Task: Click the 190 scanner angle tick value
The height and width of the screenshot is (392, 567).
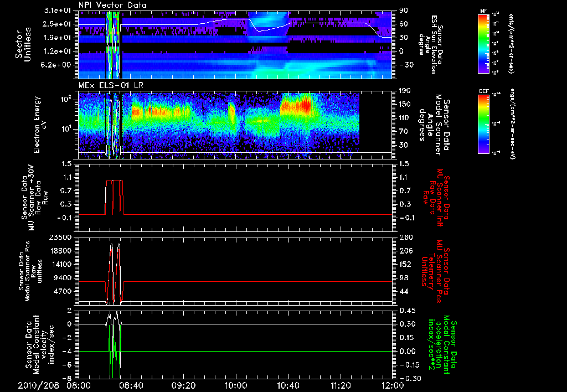Action: pyautogui.click(x=405, y=91)
